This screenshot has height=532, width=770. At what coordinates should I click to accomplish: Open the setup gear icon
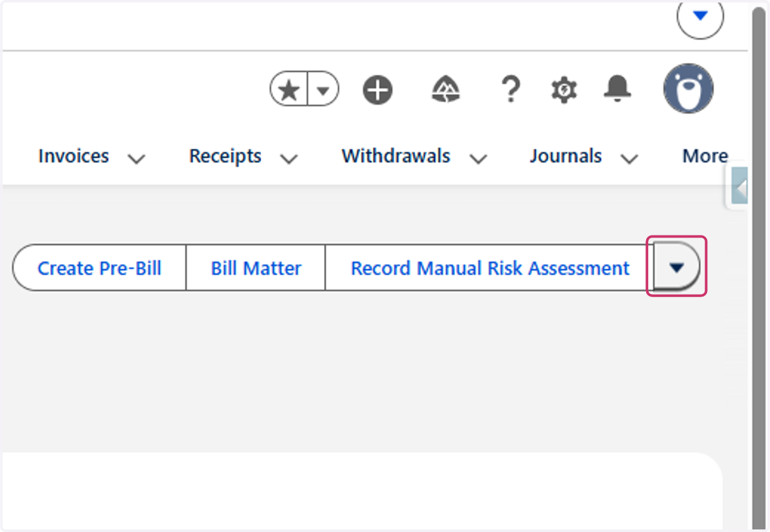coord(564,90)
